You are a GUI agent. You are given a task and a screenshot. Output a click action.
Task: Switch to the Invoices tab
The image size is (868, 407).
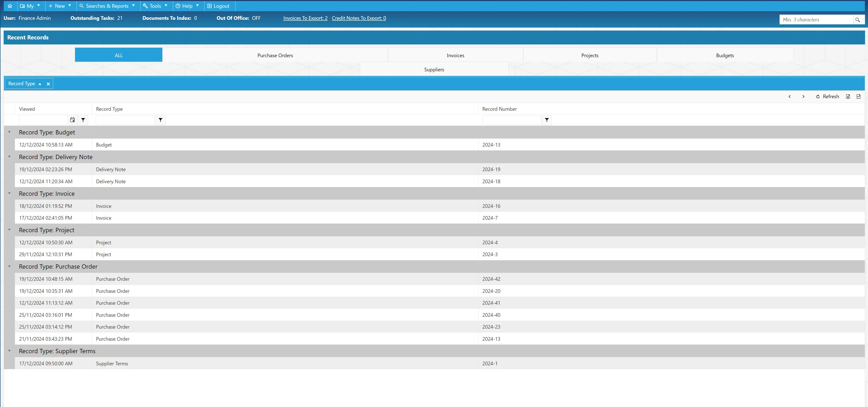(x=455, y=55)
